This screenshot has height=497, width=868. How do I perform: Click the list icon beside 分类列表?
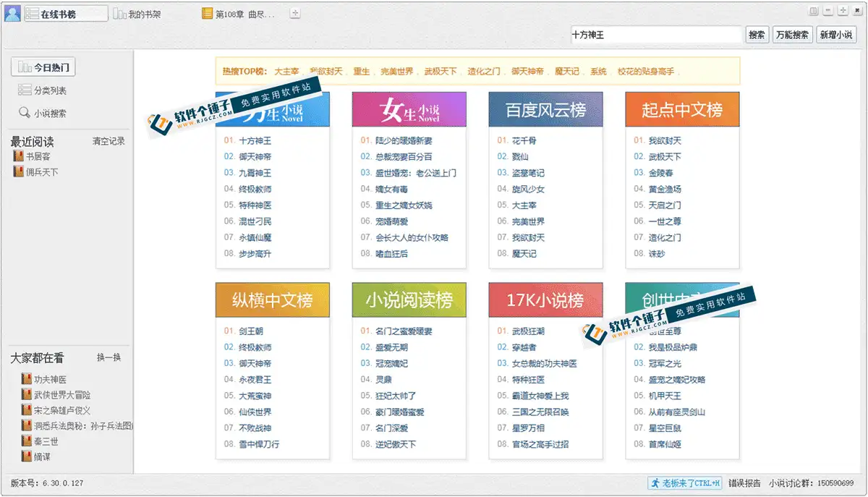click(24, 90)
